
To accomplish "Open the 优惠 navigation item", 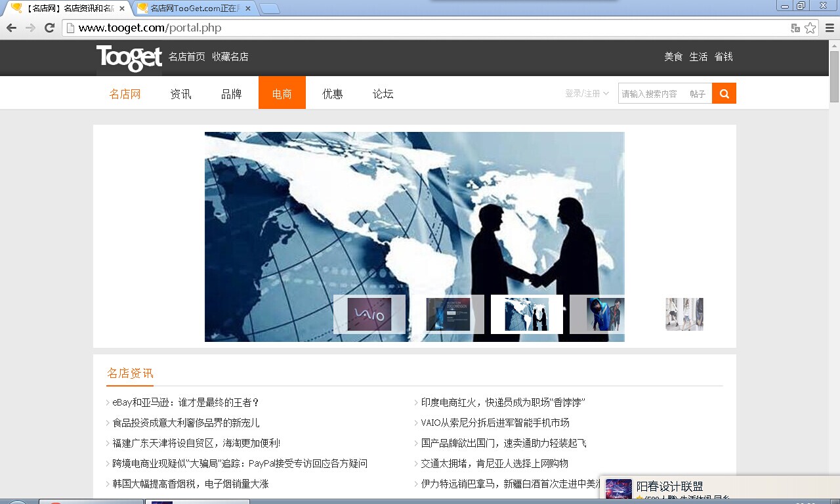I will [333, 94].
